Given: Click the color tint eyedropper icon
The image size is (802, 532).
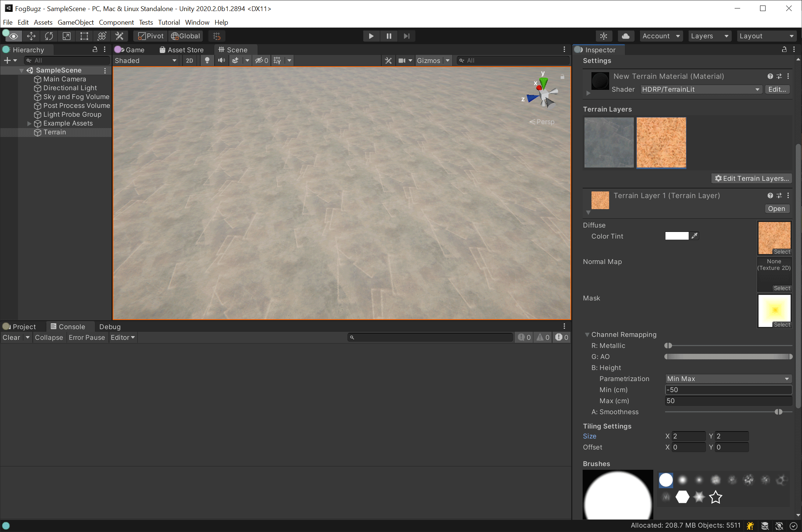Looking at the screenshot, I should [695, 236].
